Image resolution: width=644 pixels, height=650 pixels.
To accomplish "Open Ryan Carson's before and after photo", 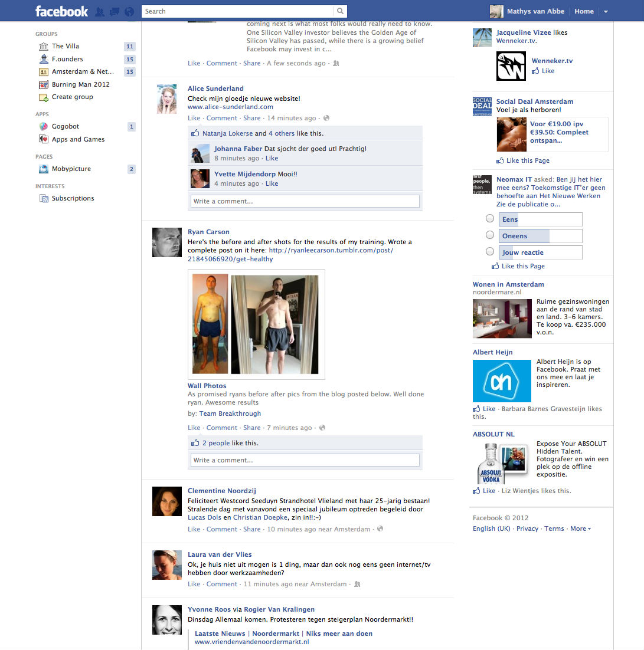I will coord(256,324).
